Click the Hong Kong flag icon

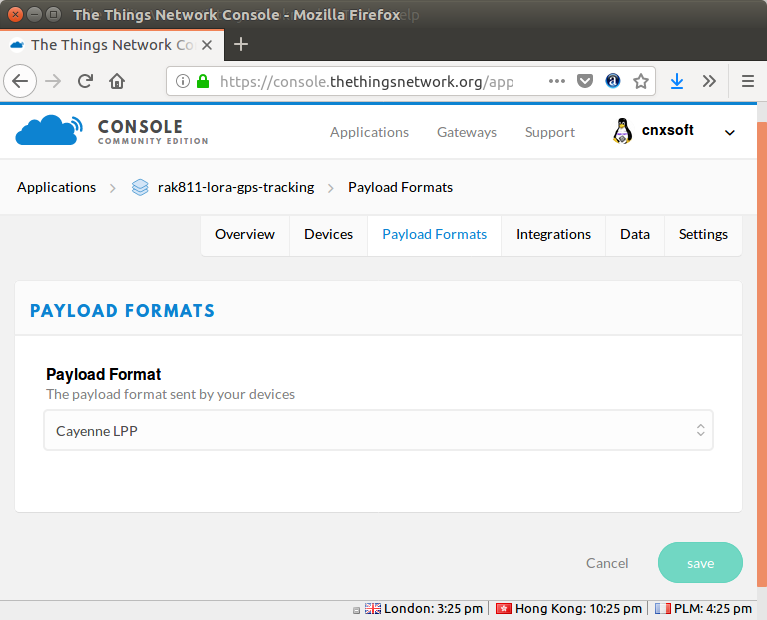point(503,609)
